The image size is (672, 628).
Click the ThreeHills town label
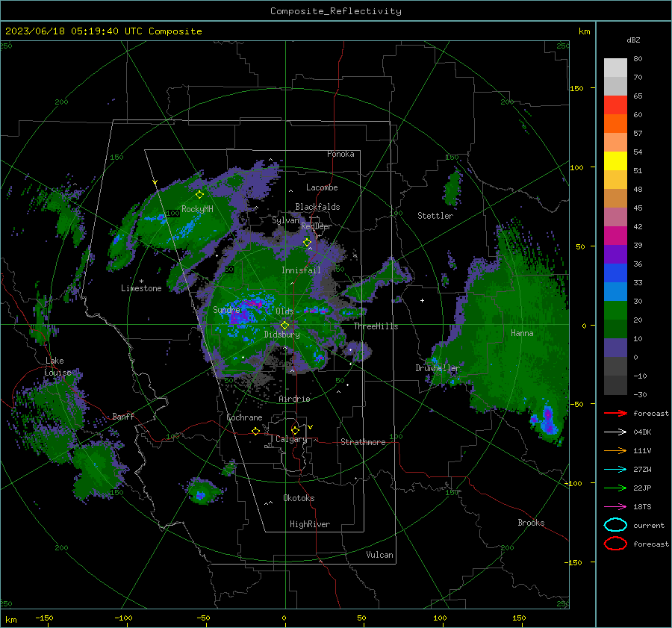click(x=376, y=326)
